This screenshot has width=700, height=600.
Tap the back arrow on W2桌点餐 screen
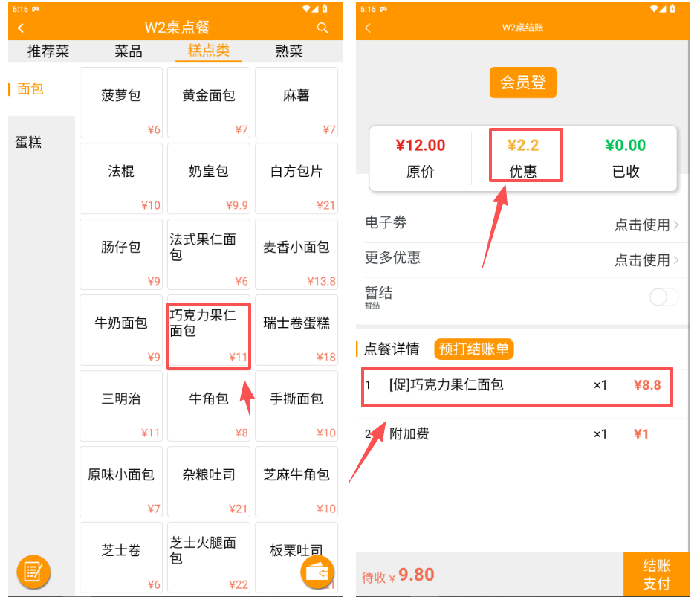point(21,28)
